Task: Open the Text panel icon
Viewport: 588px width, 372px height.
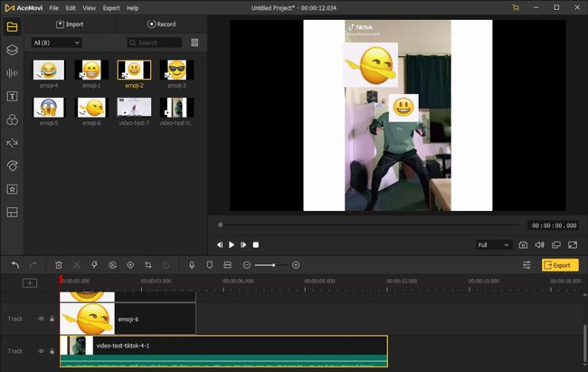Action: coord(12,97)
